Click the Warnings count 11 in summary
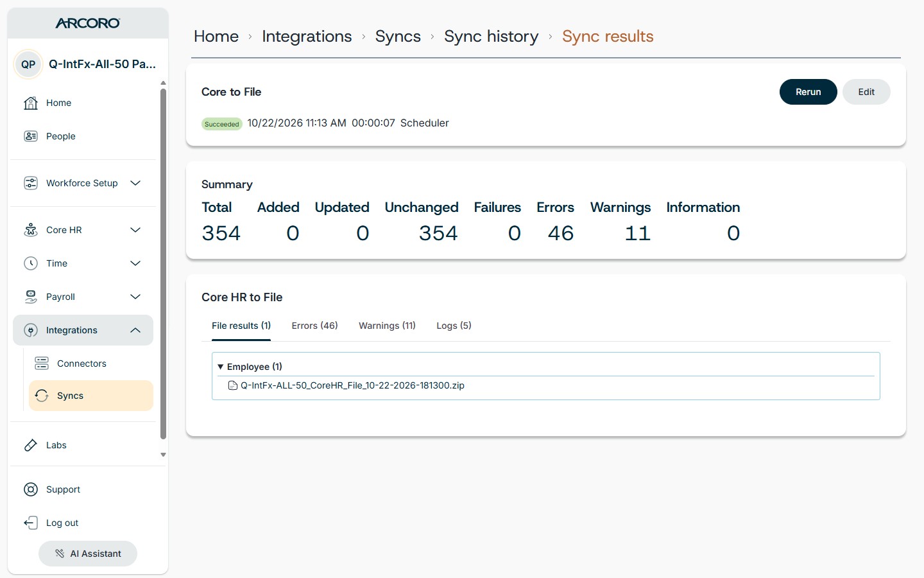This screenshot has width=924, height=578. tap(638, 233)
